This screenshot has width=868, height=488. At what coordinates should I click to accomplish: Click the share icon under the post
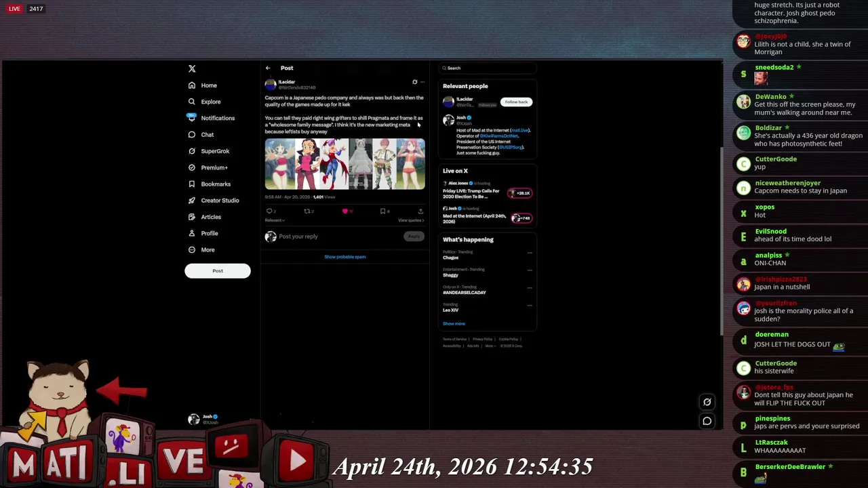[420, 211]
